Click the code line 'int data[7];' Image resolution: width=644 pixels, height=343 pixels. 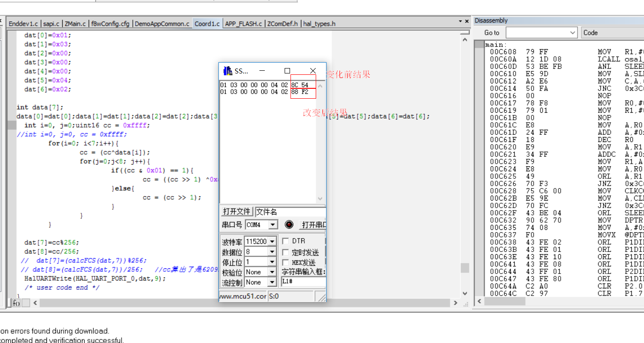pos(40,107)
